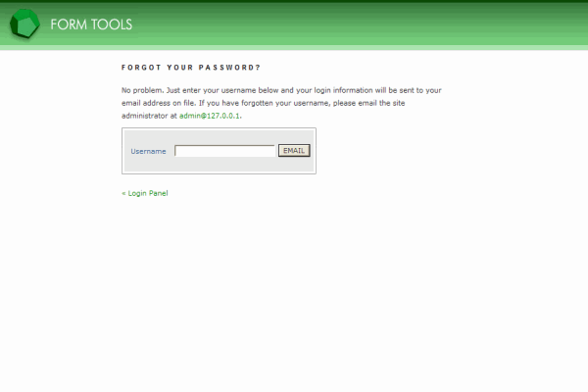Click the FORM TOOLS header text
The width and height of the screenshot is (588, 392).
pos(91,24)
